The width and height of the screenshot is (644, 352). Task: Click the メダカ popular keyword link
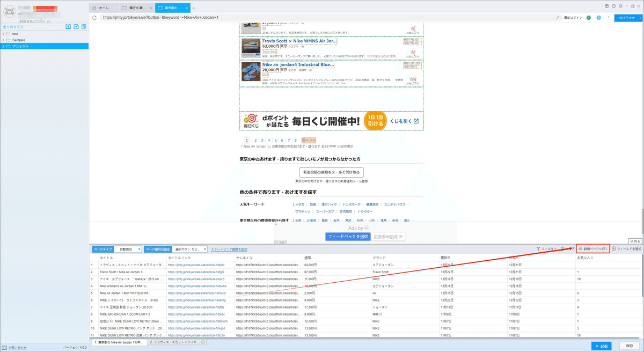(299, 204)
